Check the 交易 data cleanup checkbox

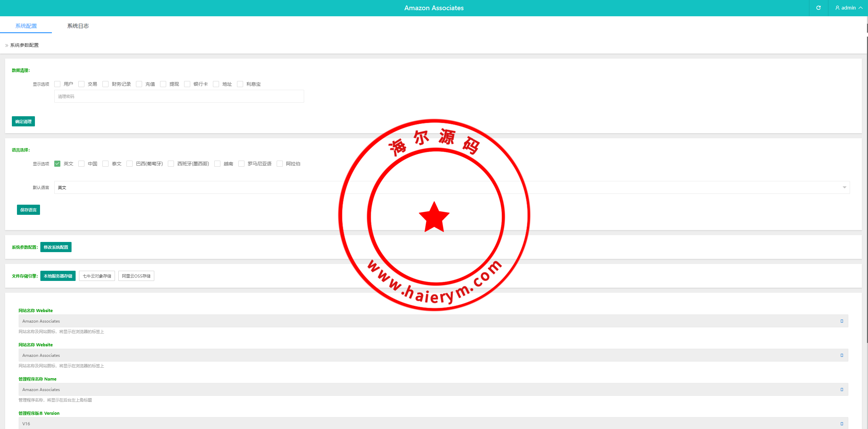[x=81, y=84]
